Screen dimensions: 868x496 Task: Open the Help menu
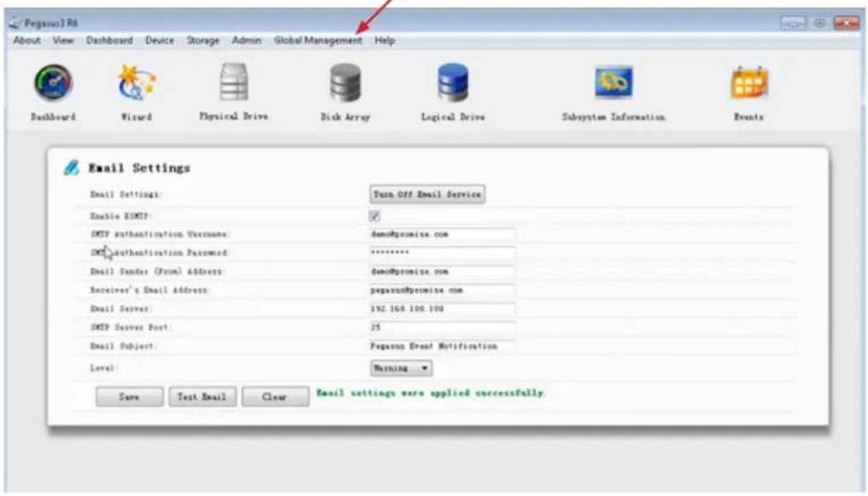click(x=384, y=41)
